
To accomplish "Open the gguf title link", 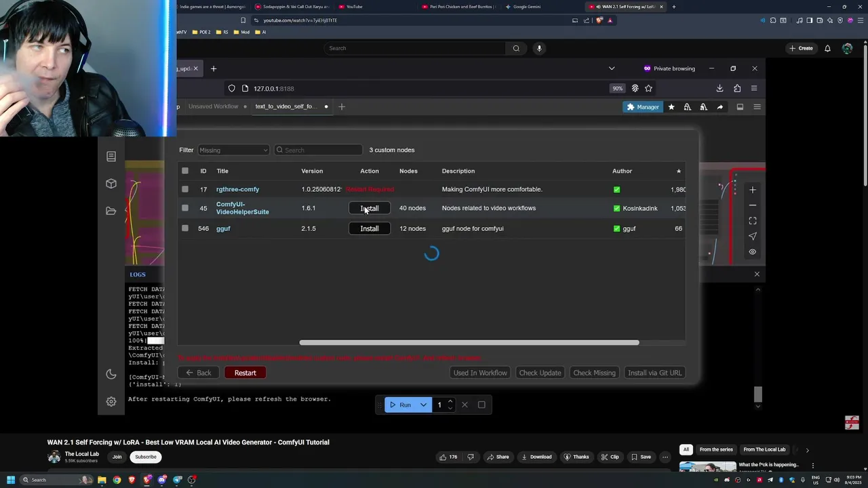I will click(223, 228).
